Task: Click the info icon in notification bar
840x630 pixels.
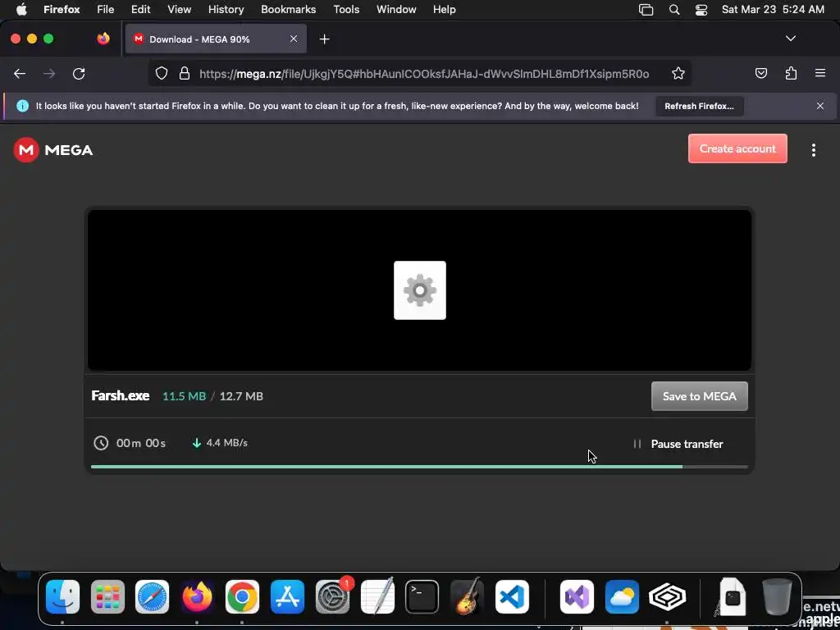Action: 22,106
